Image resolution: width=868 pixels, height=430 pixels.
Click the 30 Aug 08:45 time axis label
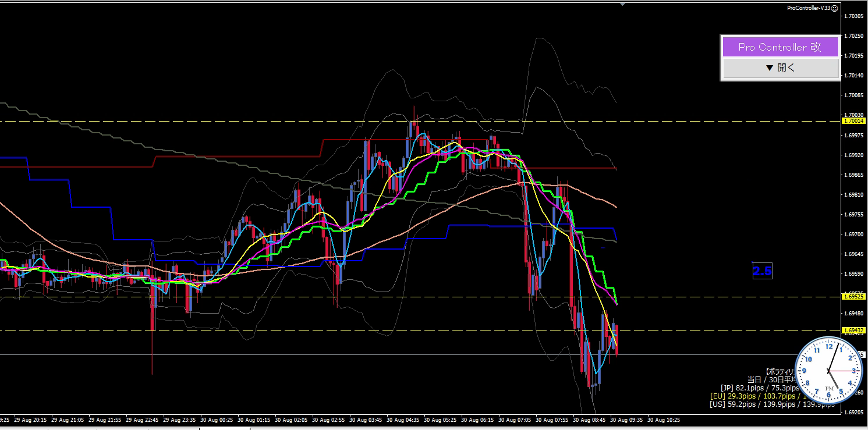(x=589, y=420)
